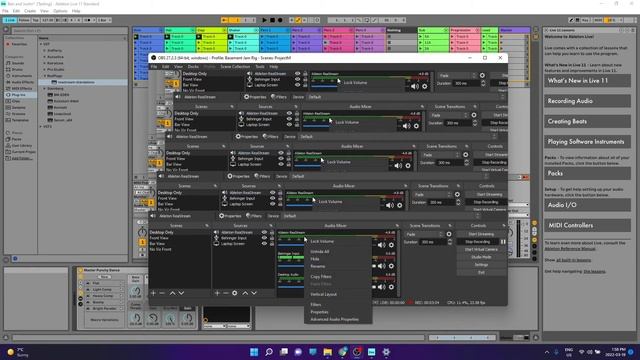
Task: Select Audio Effects category in browser
Action: [x=20, y=82]
